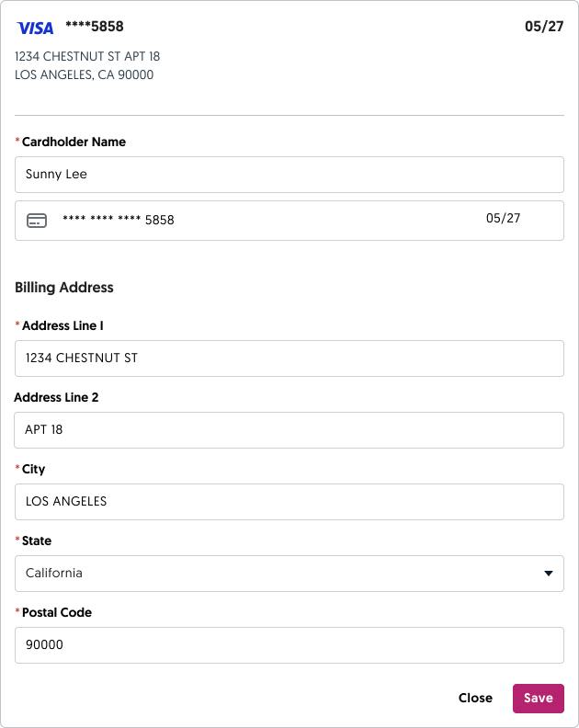The width and height of the screenshot is (579, 728).
Task: Click the City field showing LOS ANGELES
Action: 289,502
